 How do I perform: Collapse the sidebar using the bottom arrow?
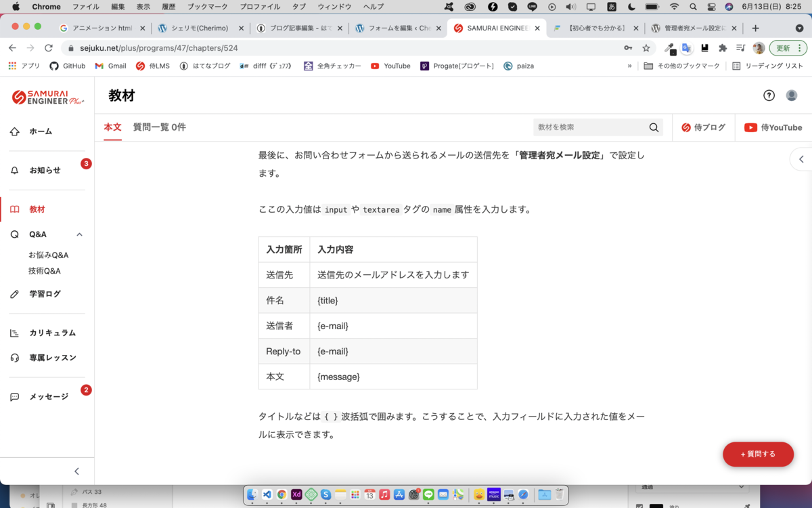pyautogui.click(x=76, y=471)
